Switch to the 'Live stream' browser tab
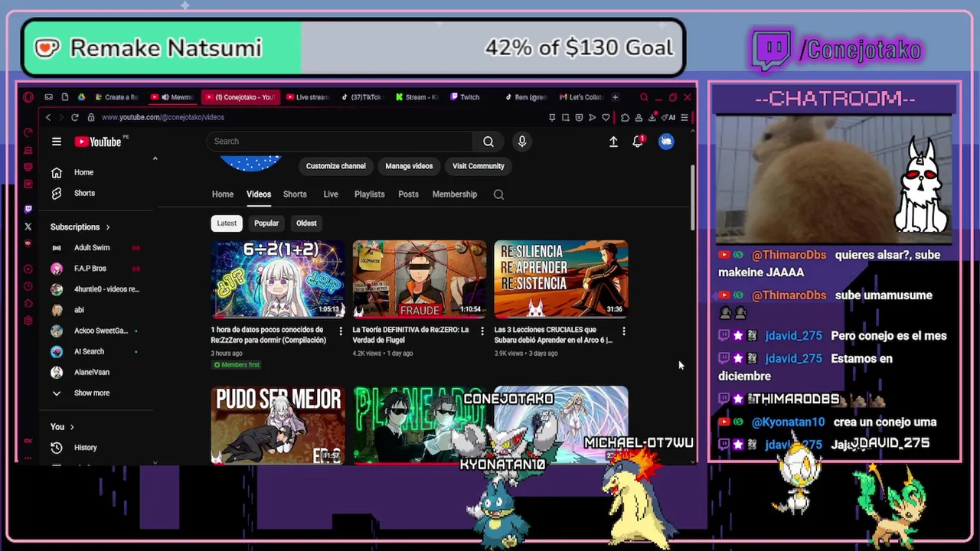980x551 pixels. 307,97
